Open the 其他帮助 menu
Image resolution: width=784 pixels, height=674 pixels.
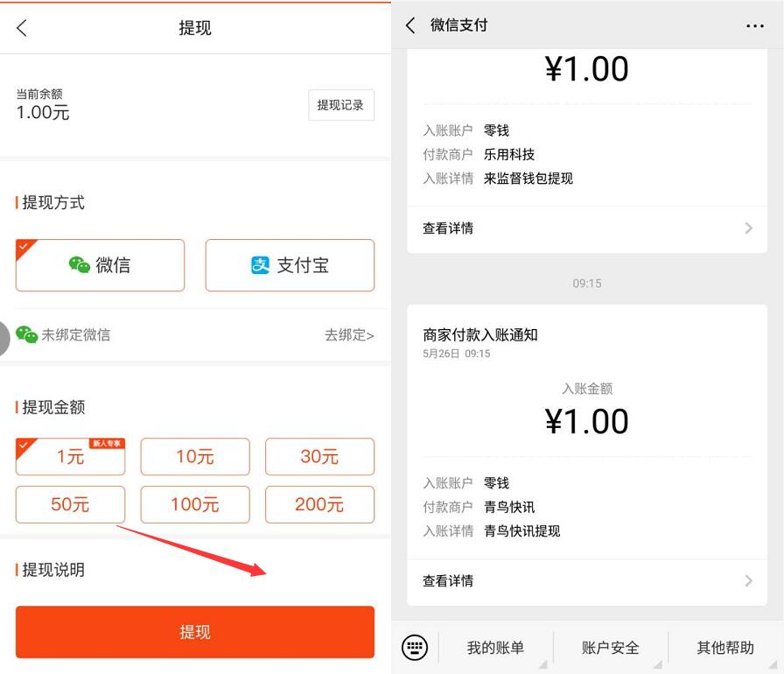point(725,648)
